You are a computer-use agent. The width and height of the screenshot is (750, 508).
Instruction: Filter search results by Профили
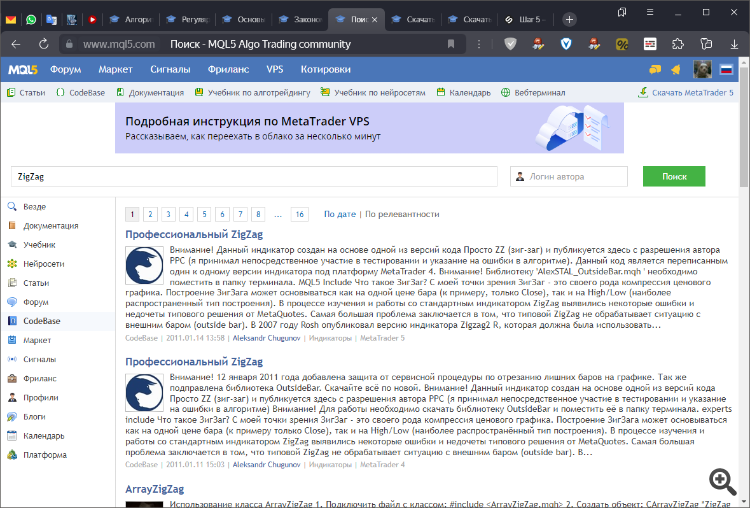click(x=41, y=398)
